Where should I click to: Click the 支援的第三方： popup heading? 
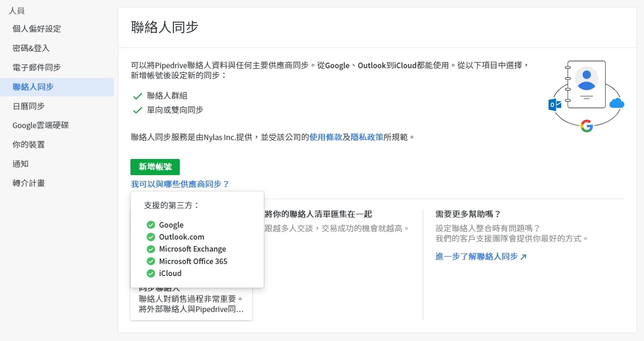click(x=172, y=205)
